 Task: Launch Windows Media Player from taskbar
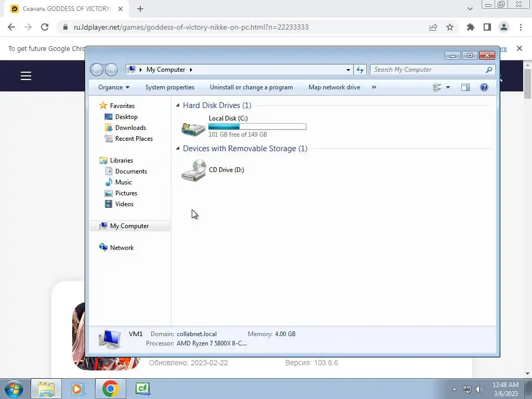click(77, 389)
